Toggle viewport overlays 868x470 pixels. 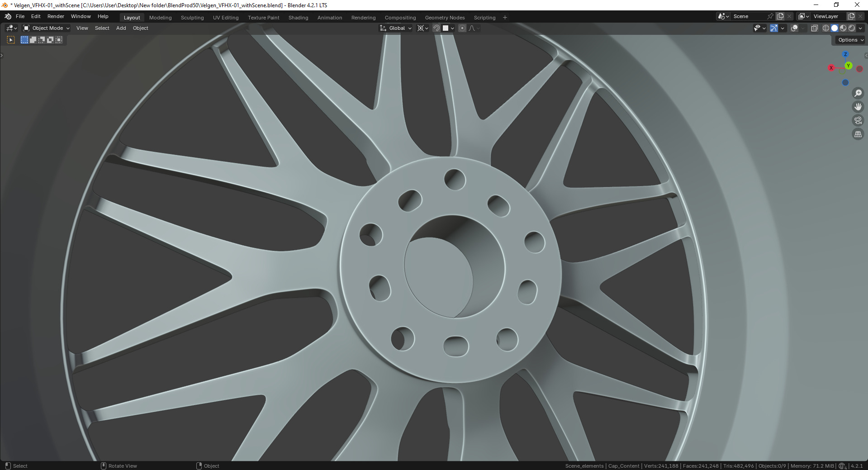click(x=794, y=28)
